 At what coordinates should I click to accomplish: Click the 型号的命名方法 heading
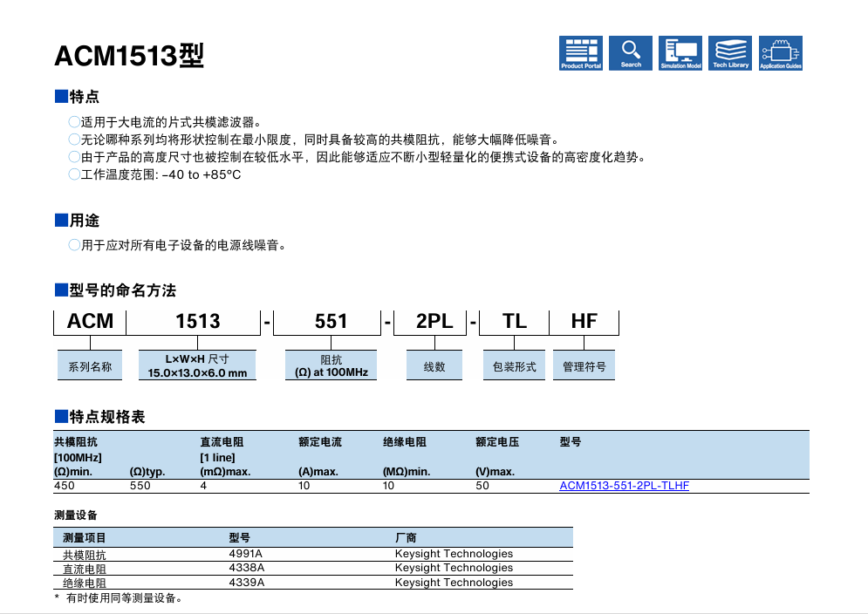point(115,290)
